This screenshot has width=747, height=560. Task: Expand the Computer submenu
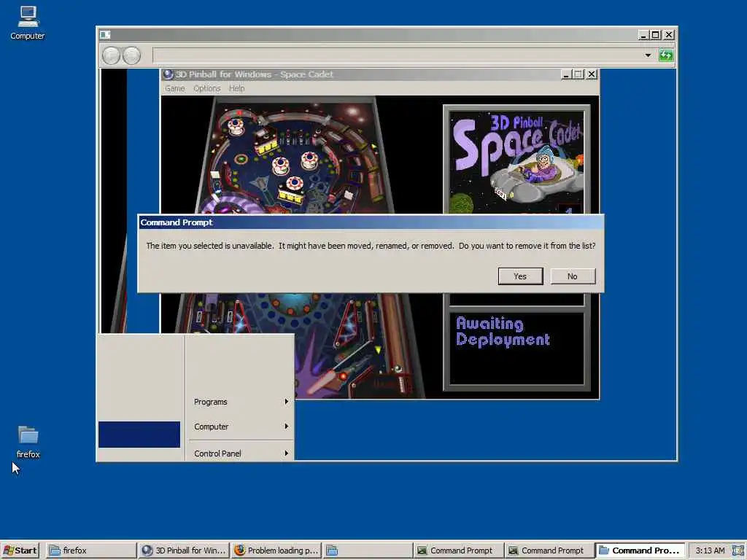240,427
